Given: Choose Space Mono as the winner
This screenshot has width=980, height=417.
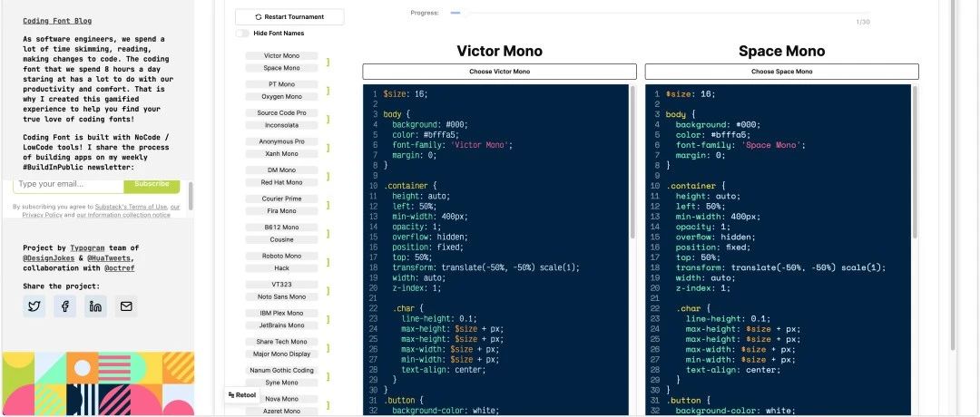Looking at the screenshot, I should pyautogui.click(x=782, y=72).
